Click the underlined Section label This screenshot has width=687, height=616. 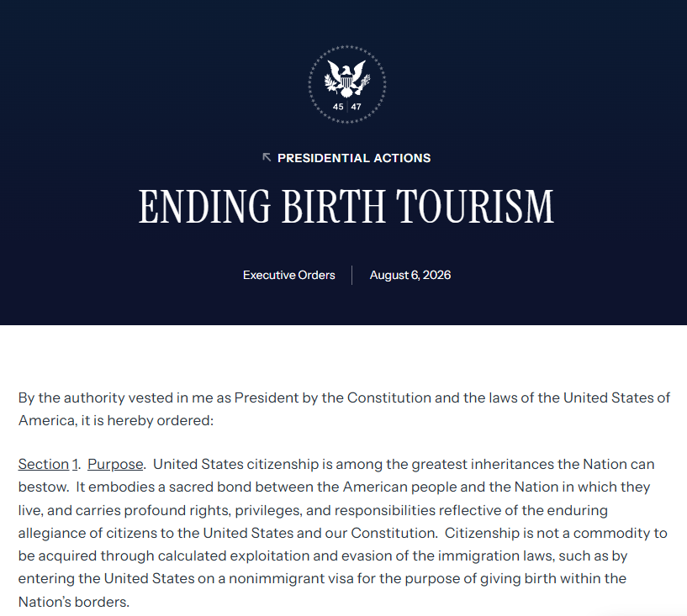44,464
